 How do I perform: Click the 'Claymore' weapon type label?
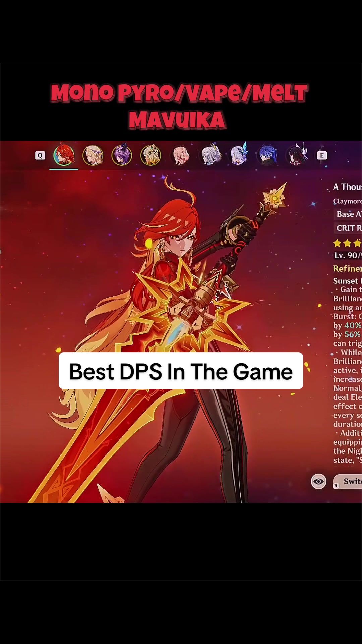tap(347, 201)
